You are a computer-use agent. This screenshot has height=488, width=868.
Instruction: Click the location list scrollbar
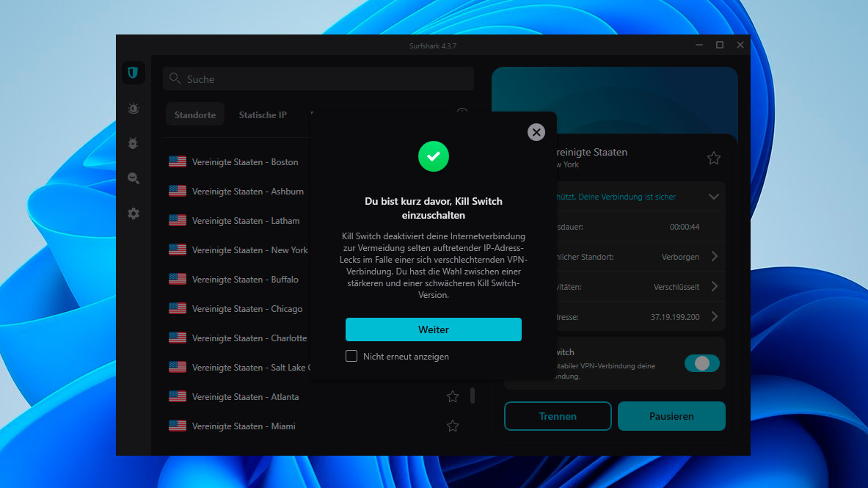[473, 396]
